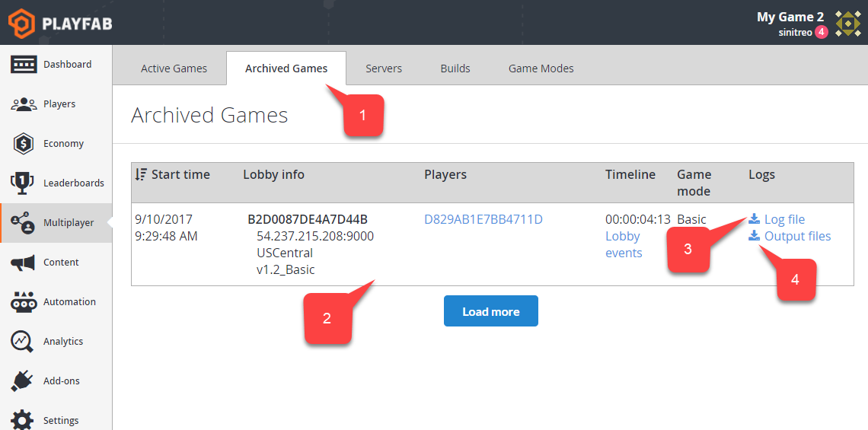Click the My Game 2 title
The image size is (868, 430).
pos(790,18)
